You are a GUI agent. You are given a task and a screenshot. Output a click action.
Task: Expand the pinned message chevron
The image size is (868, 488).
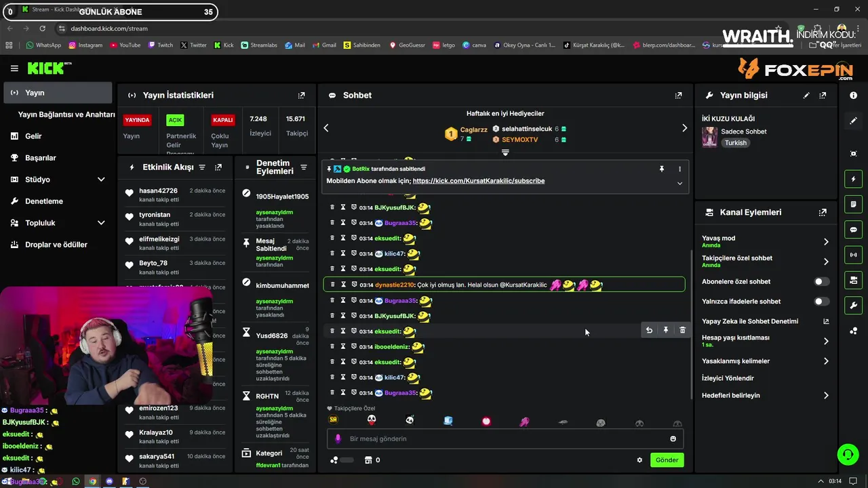679,183
